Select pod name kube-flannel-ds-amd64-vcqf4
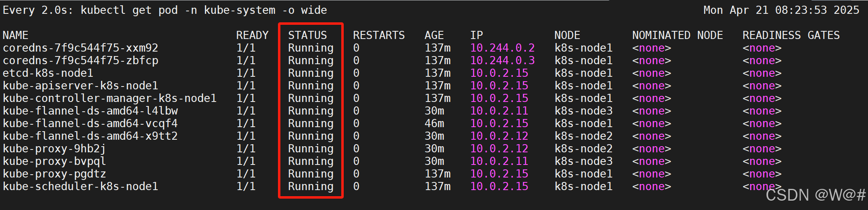This screenshot has height=210, width=868. tap(90, 123)
